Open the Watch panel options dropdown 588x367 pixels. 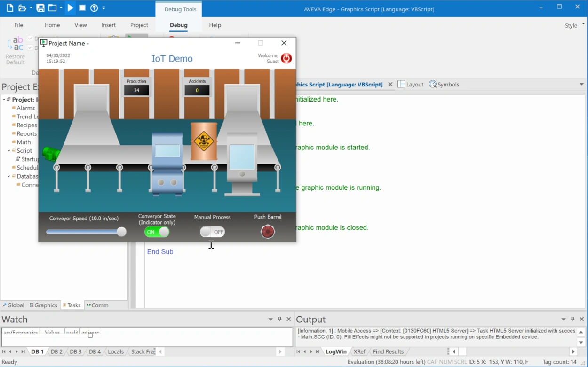click(270, 319)
